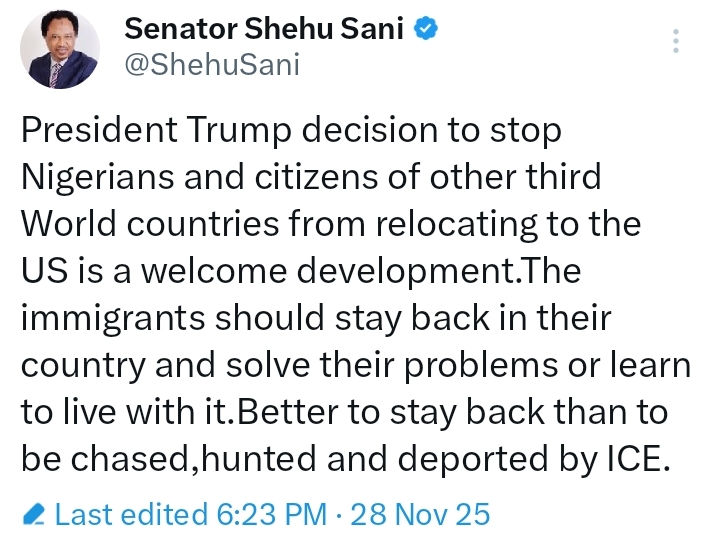Click the word Nigerians in the tweet
715x548 pixels.
[98, 177]
